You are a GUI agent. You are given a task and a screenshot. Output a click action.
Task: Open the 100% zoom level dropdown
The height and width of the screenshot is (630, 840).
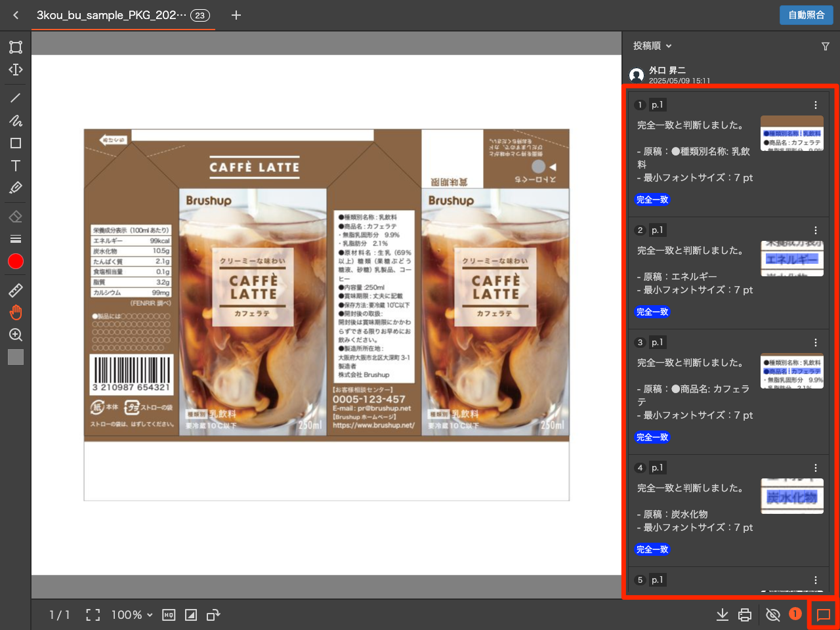[x=132, y=615]
